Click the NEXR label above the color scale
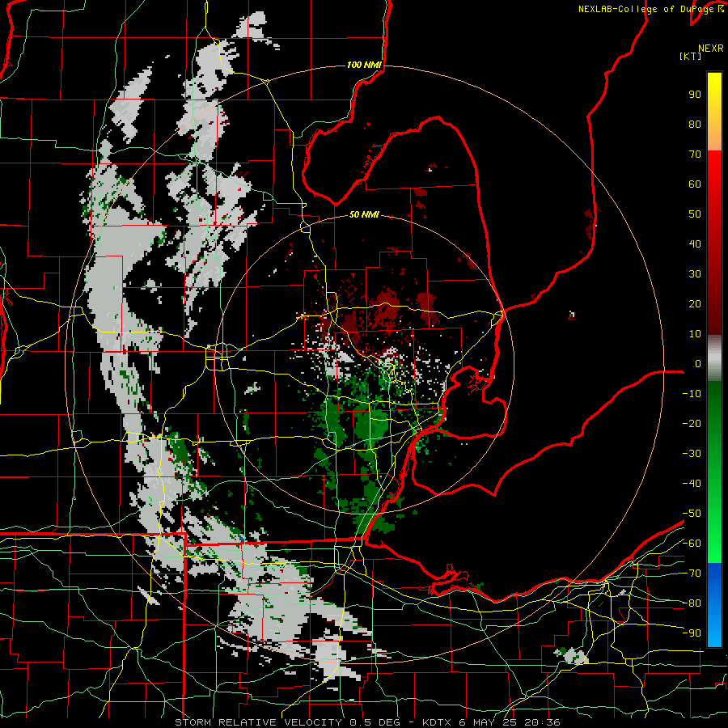728x728 pixels. click(x=710, y=49)
